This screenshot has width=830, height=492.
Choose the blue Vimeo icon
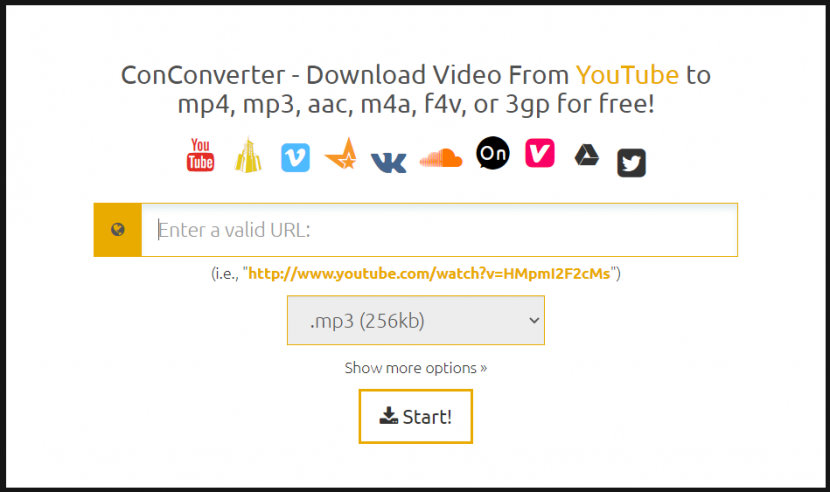point(295,157)
